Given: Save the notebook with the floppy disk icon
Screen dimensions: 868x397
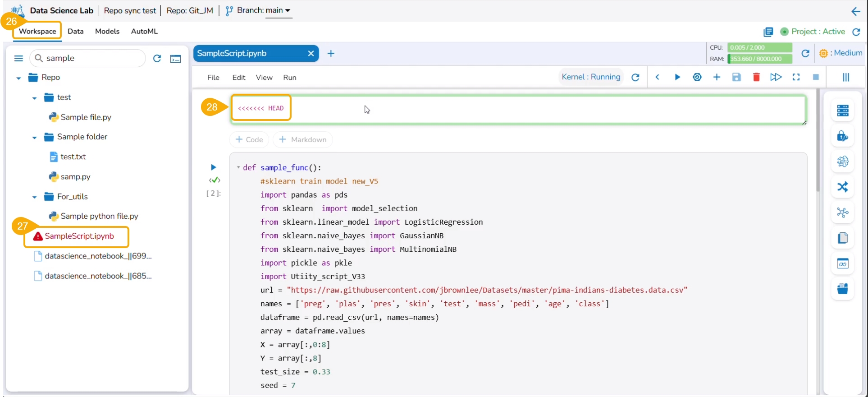Looking at the screenshot, I should pos(736,77).
